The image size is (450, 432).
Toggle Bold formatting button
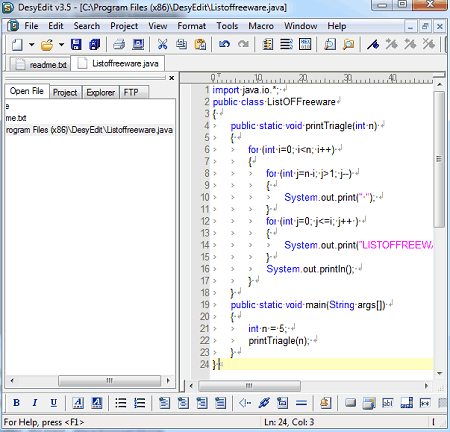click(16, 403)
